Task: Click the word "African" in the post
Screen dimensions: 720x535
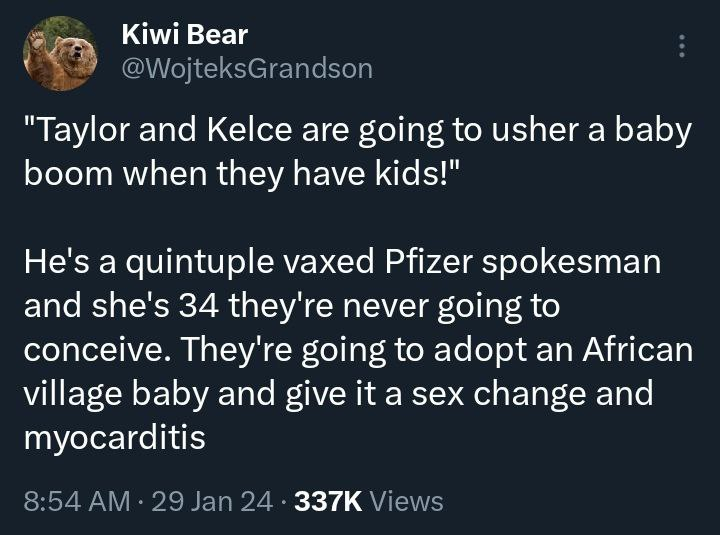Action: [638, 350]
